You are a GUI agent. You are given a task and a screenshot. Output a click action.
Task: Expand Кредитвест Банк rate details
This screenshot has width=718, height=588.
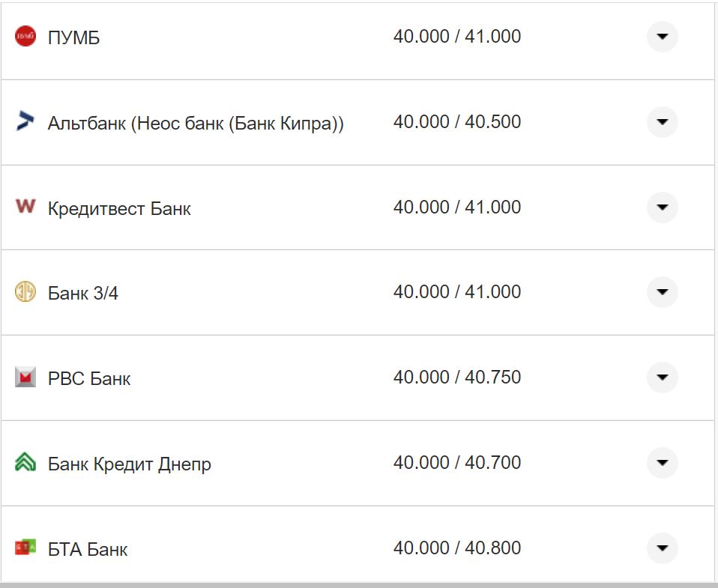click(662, 207)
